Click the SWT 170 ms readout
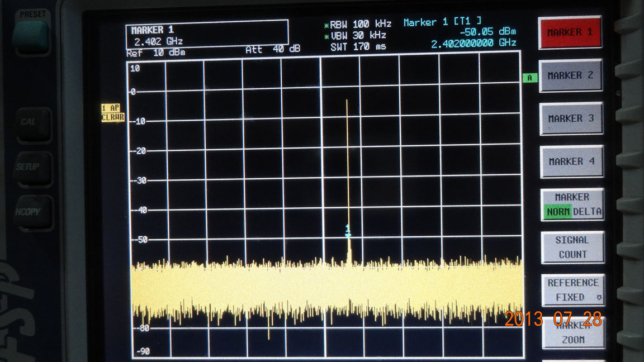 click(x=358, y=47)
